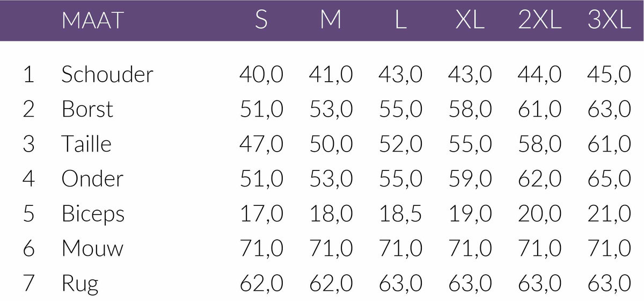Screen dimensions: 644x301
Task: Select Onder value 59,0 for size XL
Action: tap(470, 178)
